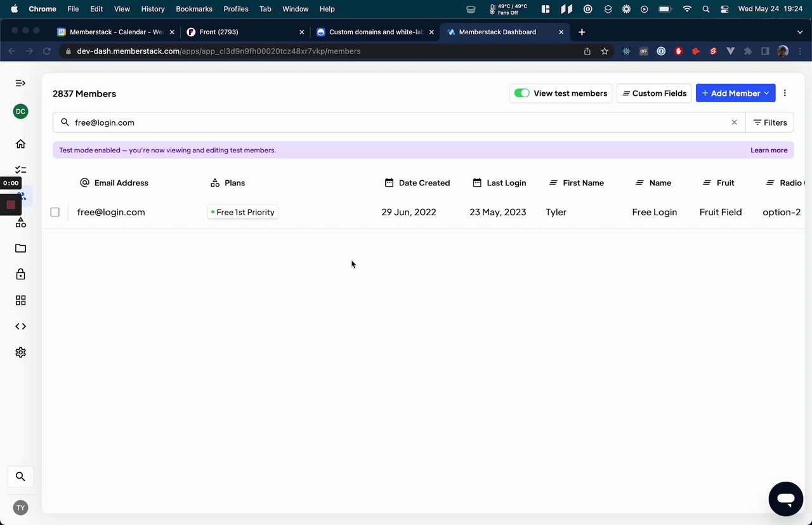The width and height of the screenshot is (812, 525).
Task: Open the sidebar search button at bottom
Action: point(20,476)
